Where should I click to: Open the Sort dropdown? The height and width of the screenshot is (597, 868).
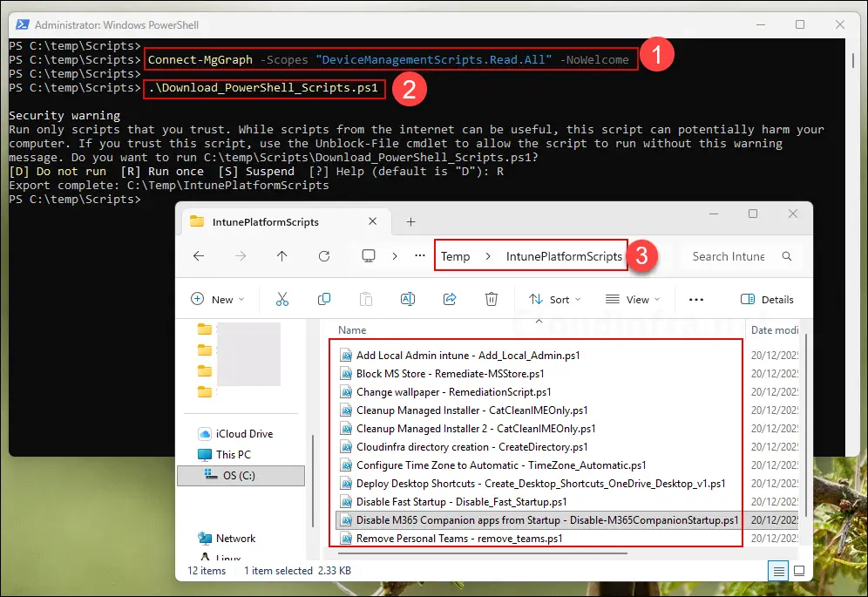[555, 299]
